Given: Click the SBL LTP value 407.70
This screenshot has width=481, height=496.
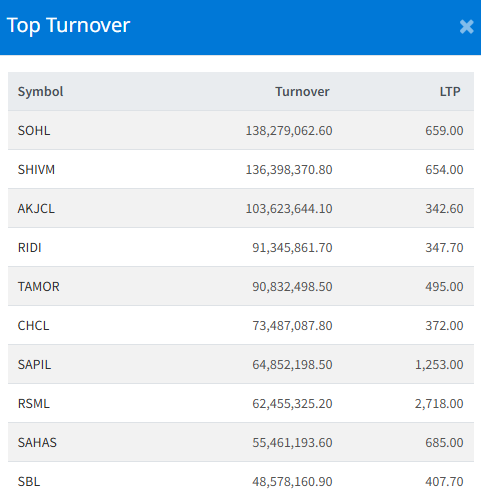Looking at the screenshot, I should pos(444,482).
